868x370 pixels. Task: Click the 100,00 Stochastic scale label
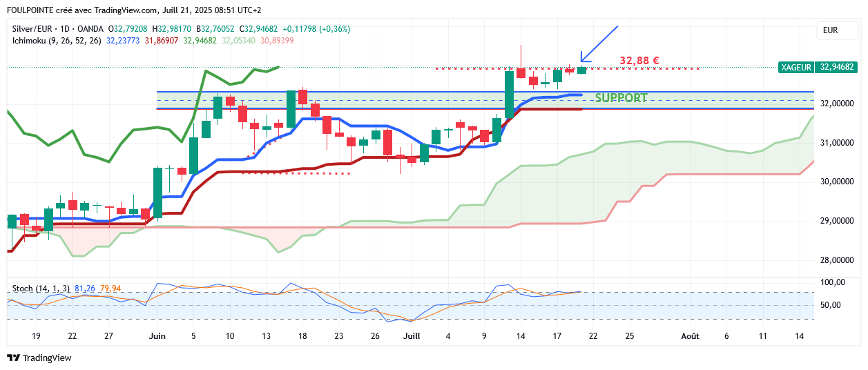pos(833,282)
